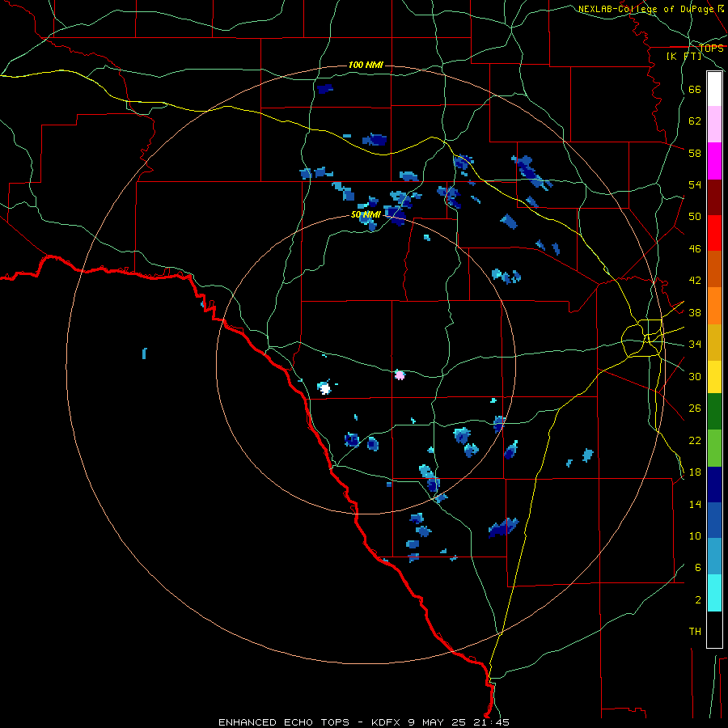Click the white segment of the tops color scale
728x728 pixels.
[x=714, y=89]
